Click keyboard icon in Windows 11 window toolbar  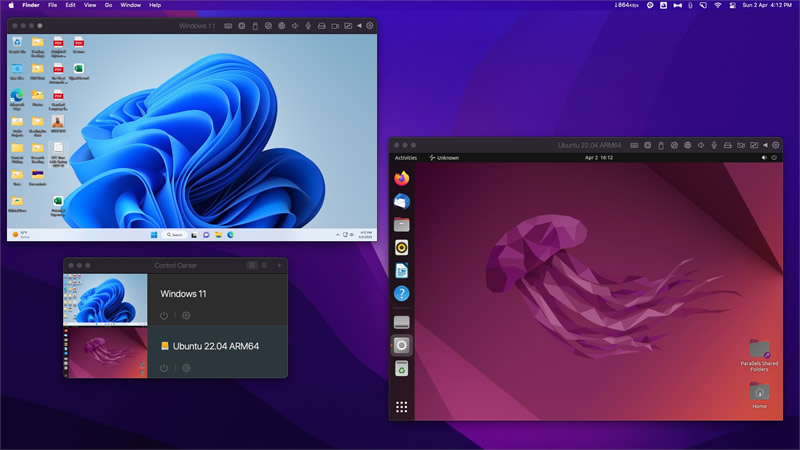pos(228,26)
